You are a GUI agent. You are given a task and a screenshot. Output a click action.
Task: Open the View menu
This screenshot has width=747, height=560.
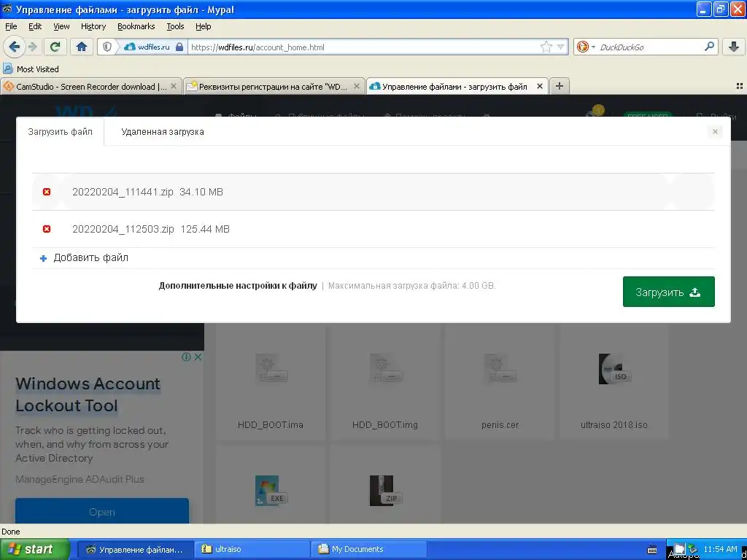[61, 26]
